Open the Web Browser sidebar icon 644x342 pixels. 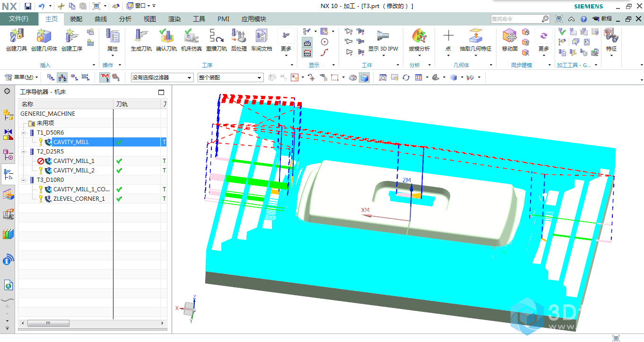(x=8, y=285)
